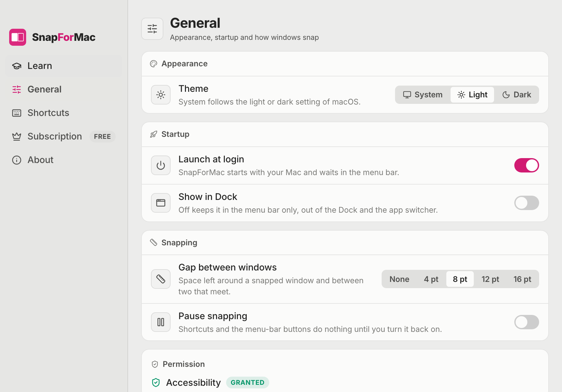Click the sun icon in Theme row
Image resolution: width=562 pixels, height=392 pixels.
coord(161,95)
